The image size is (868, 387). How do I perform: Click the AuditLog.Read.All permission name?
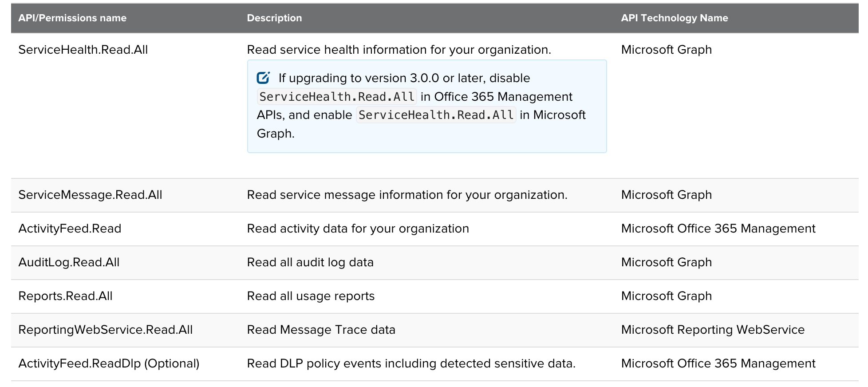[69, 262]
